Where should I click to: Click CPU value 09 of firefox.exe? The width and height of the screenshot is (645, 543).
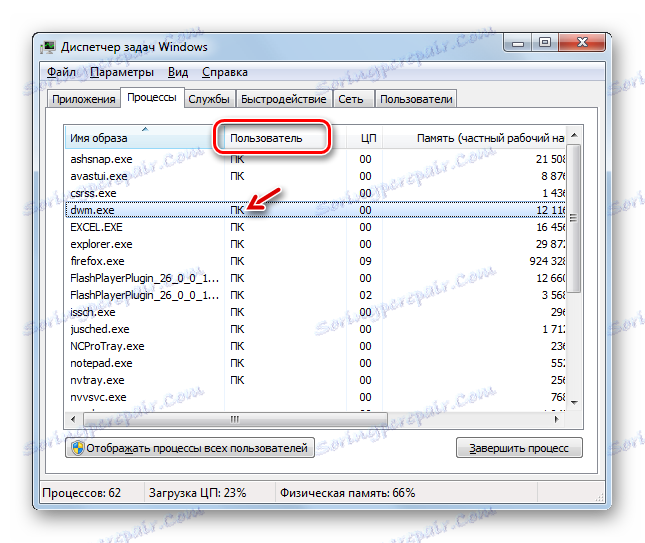tap(365, 261)
